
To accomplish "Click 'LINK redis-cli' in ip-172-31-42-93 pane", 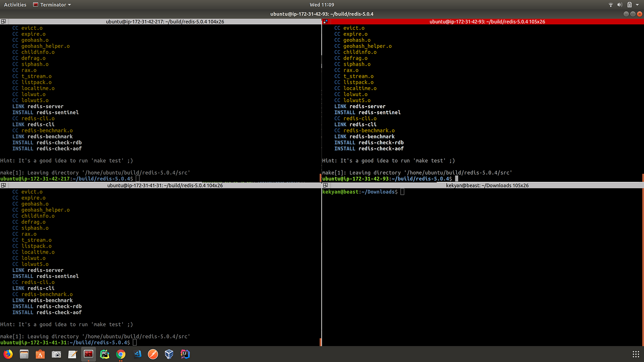I will (x=355, y=124).
